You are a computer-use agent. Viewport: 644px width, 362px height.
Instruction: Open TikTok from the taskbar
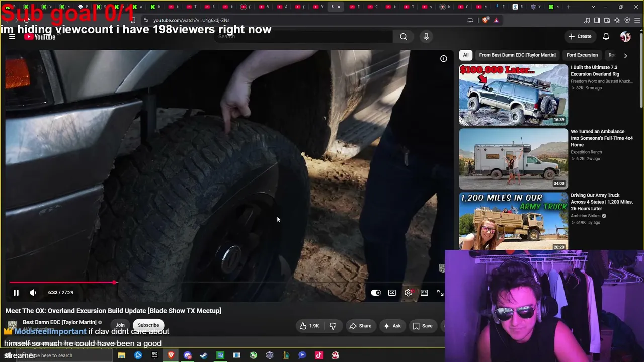(318, 355)
